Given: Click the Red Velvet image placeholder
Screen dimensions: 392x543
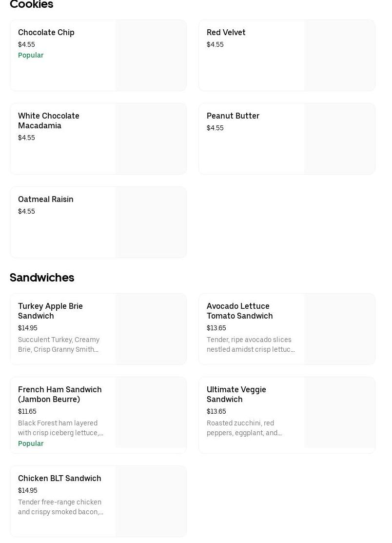Looking at the screenshot, I should (x=339, y=56).
